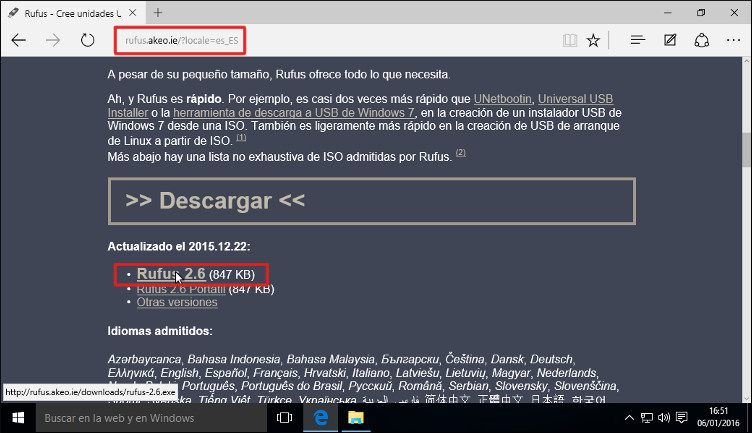The image size is (752, 433).
Task: Switch to Microsoft Edge taskbar icon
Action: coord(321,418)
